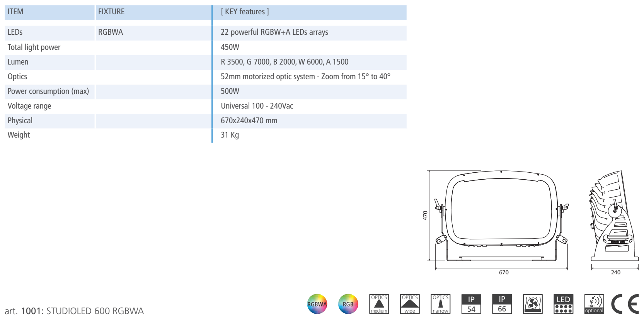Select the Weight row label

click(x=19, y=135)
